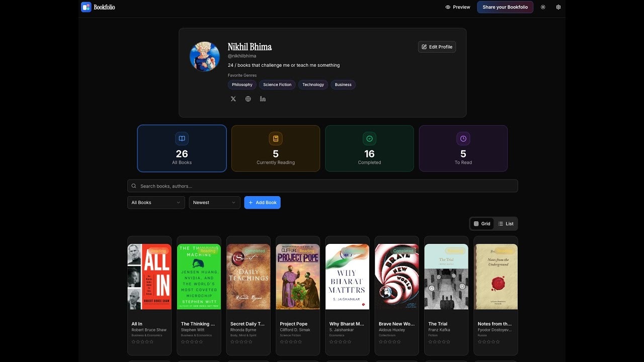644x362 pixels.
Task: Open the Newest sort dropdown
Action: tap(214, 202)
